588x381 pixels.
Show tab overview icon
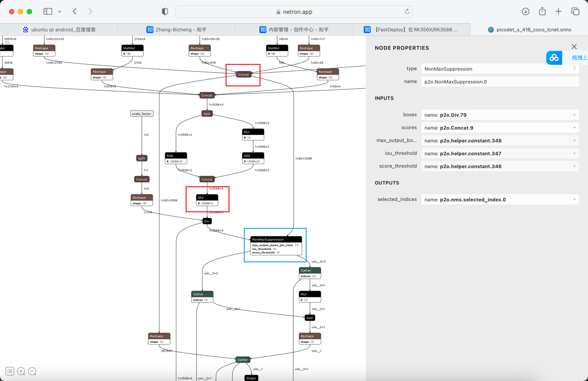(x=575, y=12)
